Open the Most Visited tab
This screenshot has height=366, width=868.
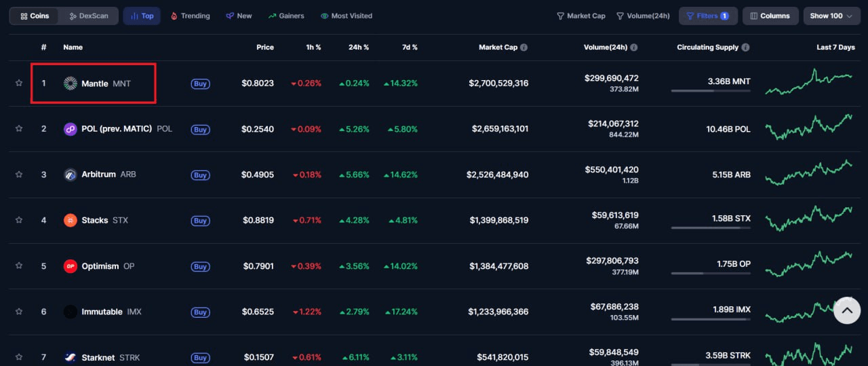pyautogui.click(x=347, y=16)
